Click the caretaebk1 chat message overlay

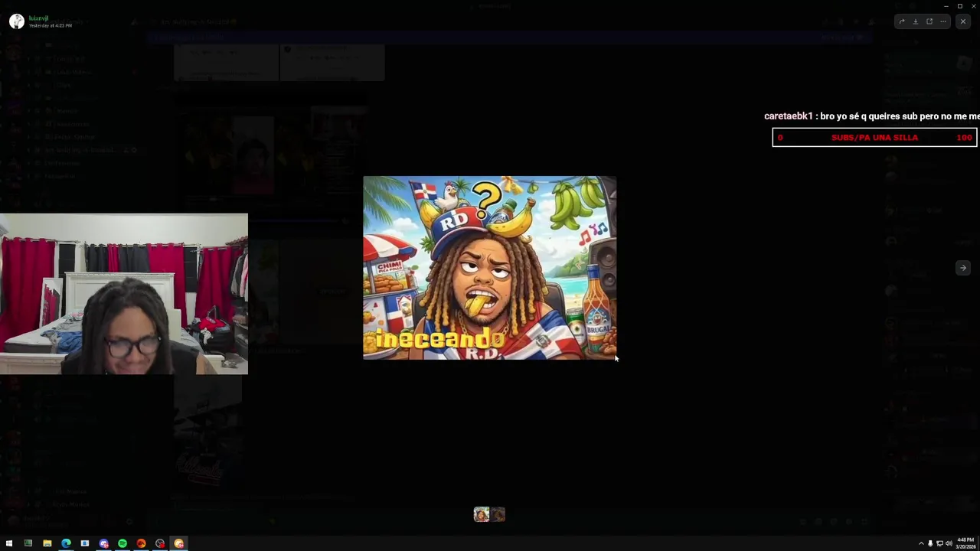pyautogui.click(x=871, y=116)
